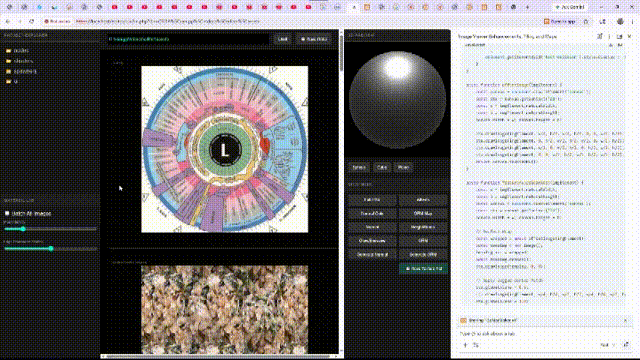This screenshot has height=360, width=640.
Task: Adjust the upper slider in the left settings panel
Action: click(x=50, y=229)
